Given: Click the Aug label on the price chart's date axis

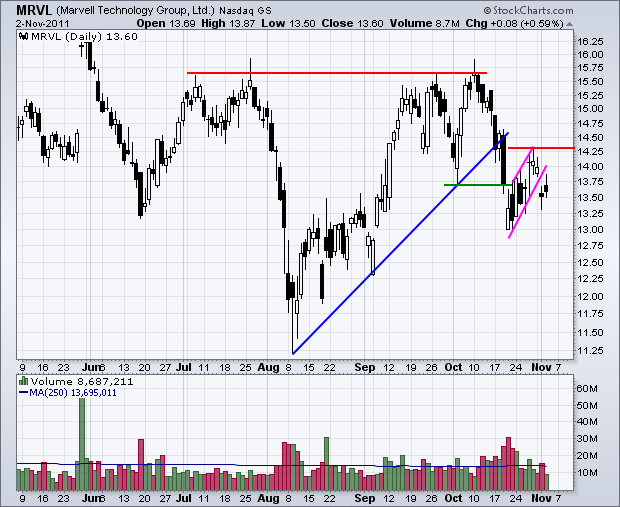Looking at the screenshot, I should pos(268,367).
